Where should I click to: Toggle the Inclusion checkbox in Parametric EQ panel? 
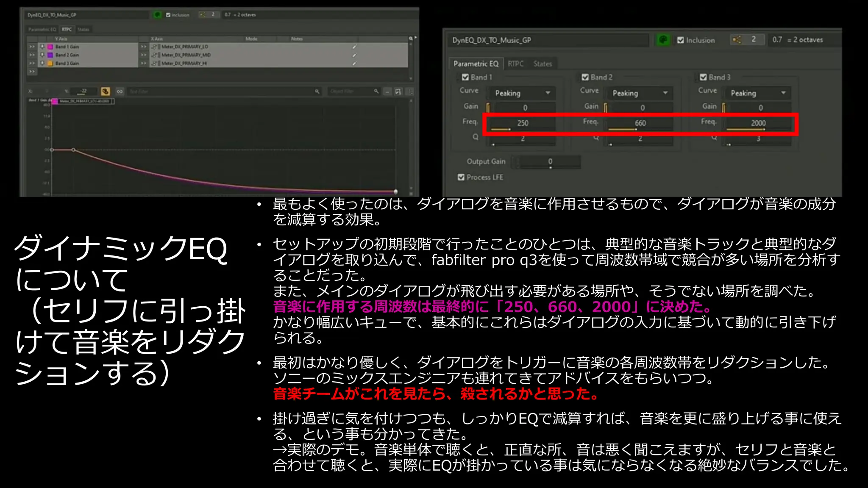[681, 40]
